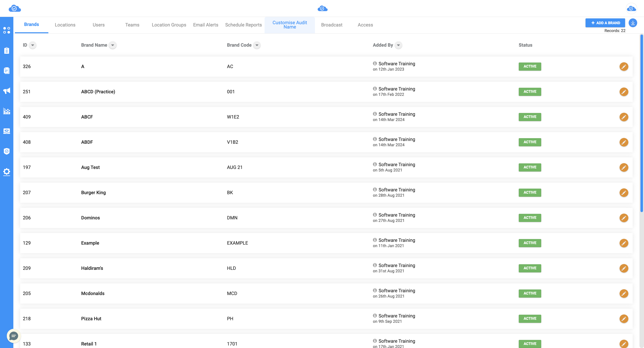Toggle ACTIVE status for Dominos
Viewport: 644px width, 348px height.
tap(530, 218)
